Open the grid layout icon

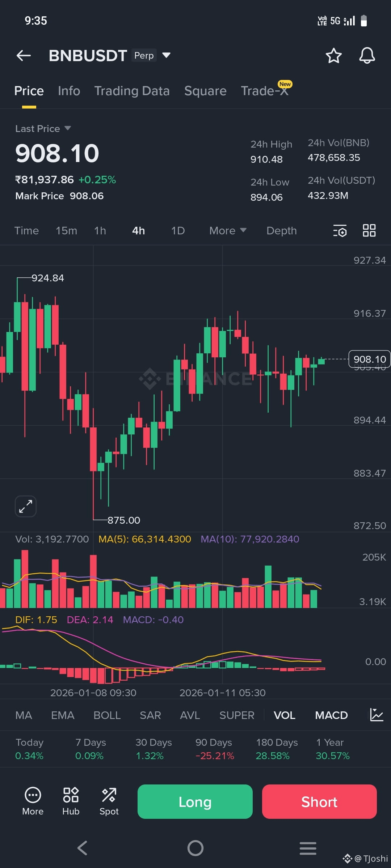pyautogui.click(x=369, y=230)
